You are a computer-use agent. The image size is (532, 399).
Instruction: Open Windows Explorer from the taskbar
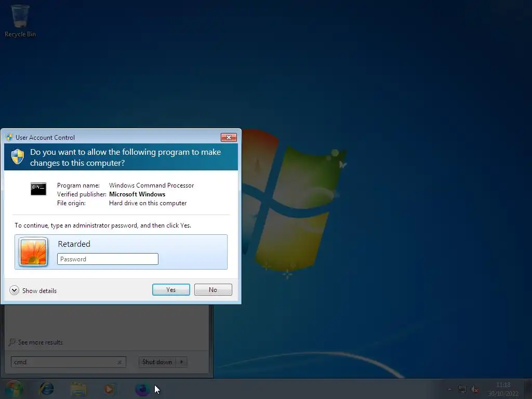79,389
